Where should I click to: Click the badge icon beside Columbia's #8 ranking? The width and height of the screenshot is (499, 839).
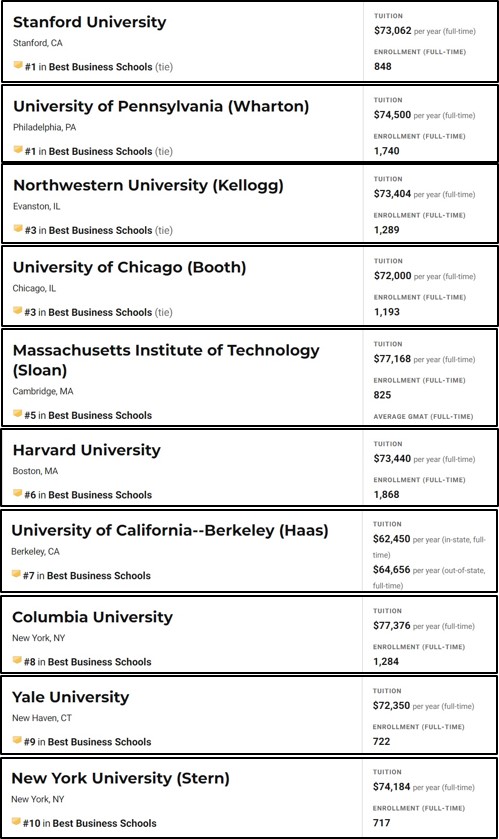[x=17, y=660]
